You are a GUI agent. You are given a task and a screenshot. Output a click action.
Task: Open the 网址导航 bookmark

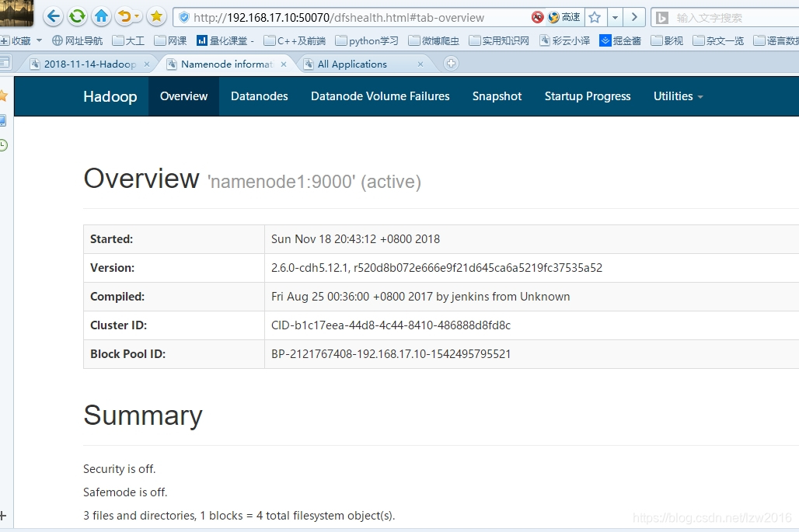click(x=78, y=40)
